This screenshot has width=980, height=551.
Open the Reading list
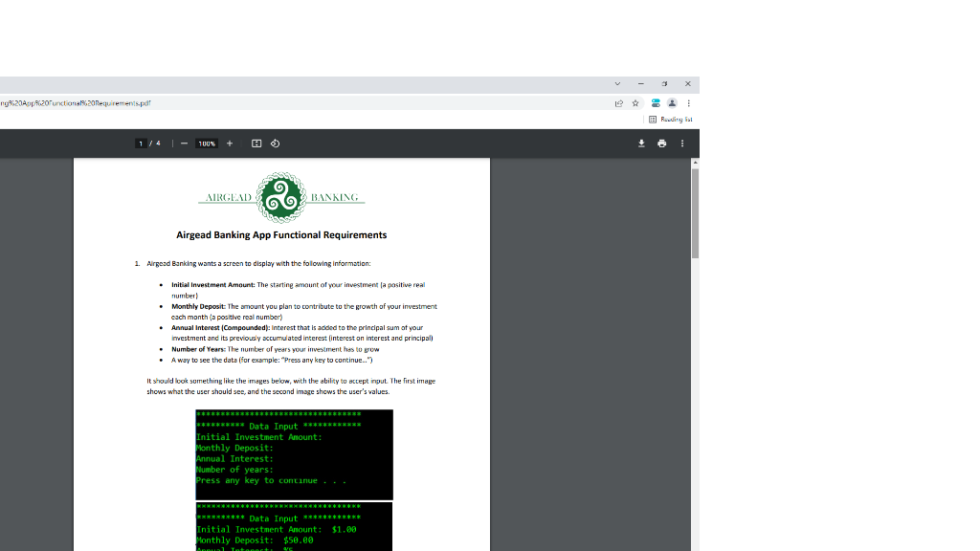pos(671,120)
